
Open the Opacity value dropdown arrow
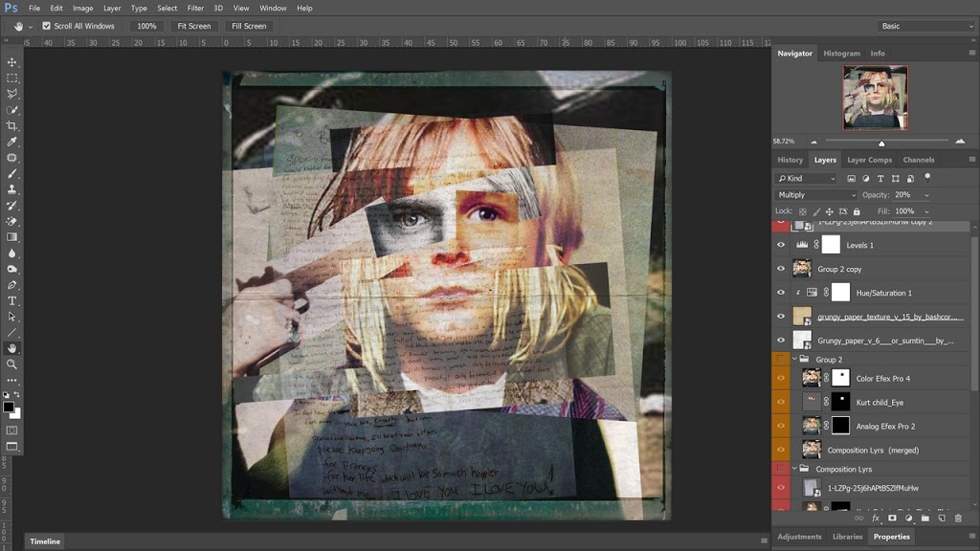(x=926, y=195)
